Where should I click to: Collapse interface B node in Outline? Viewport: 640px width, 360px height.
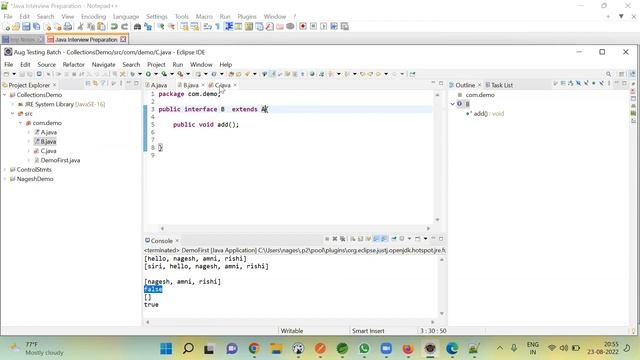452,104
